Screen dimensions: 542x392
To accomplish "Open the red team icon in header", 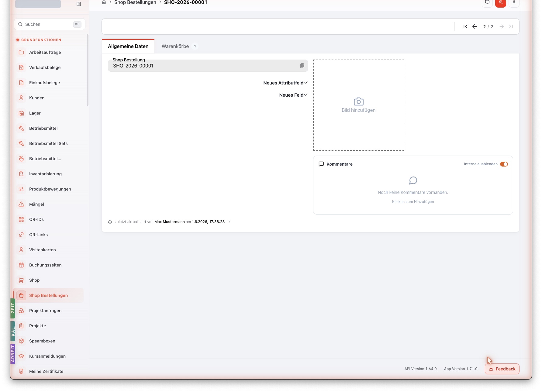I will (500, 3).
